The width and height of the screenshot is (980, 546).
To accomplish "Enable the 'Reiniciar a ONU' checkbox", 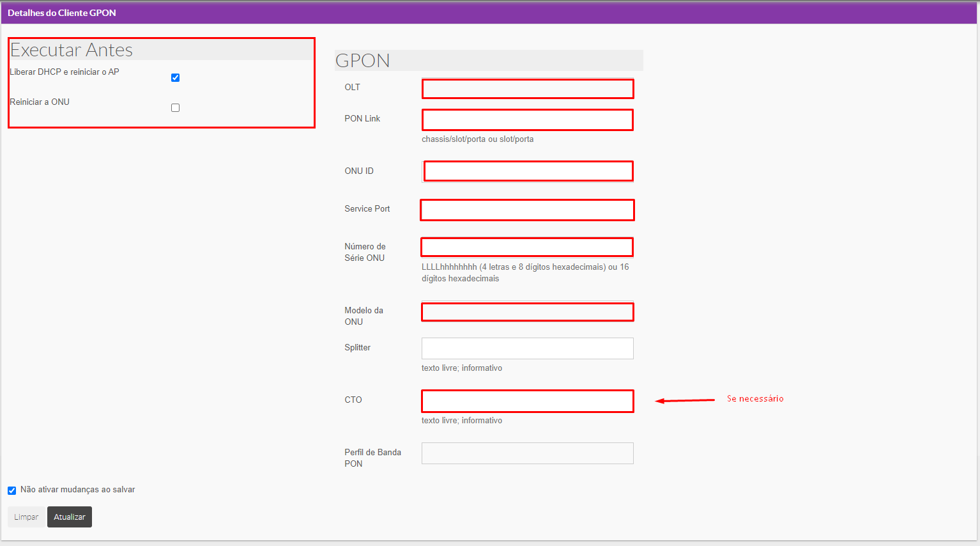I will [x=175, y=108].
